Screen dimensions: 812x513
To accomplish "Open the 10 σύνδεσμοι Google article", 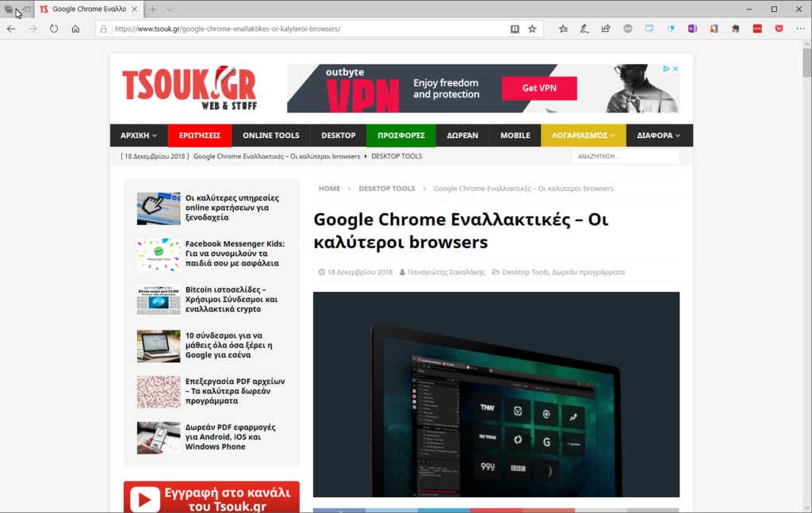I will point(229,345).
